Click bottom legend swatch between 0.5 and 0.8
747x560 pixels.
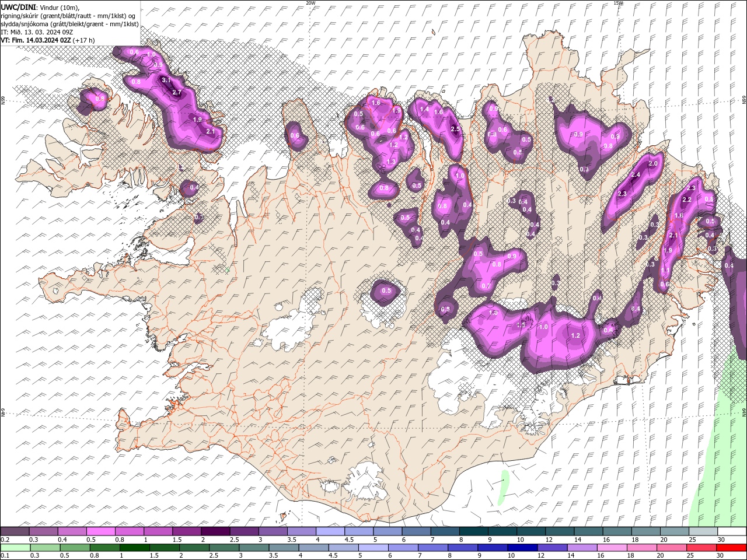(75, 548)
